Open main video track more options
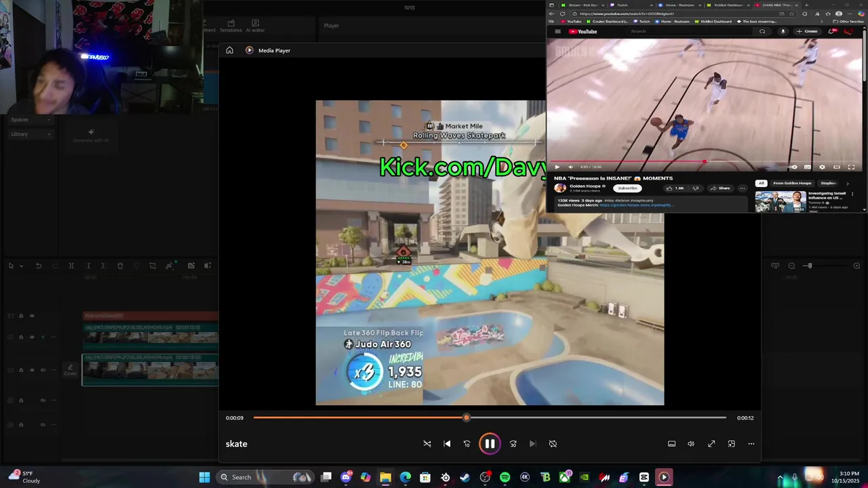Viewport: 868px width, 488px height. (54, 370)
